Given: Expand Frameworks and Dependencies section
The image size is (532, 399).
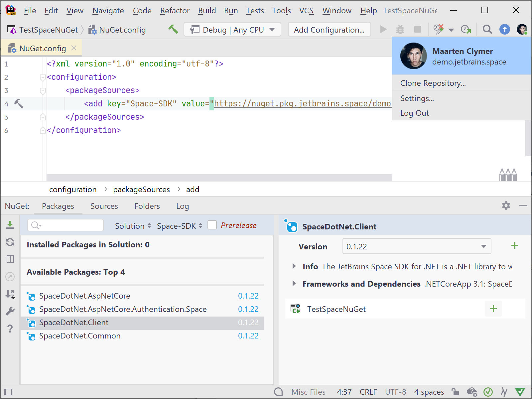Looking at the screenshot, I should (x=294, y=284).
